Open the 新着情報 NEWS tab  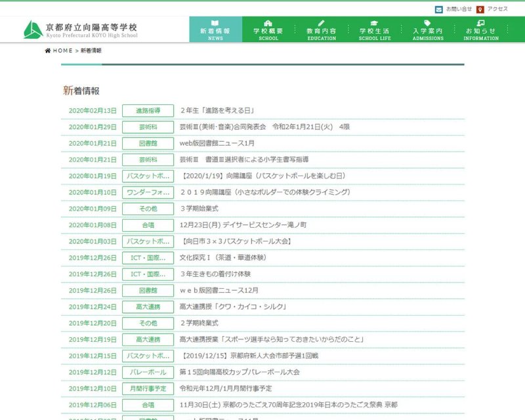[x=215, y=30]
